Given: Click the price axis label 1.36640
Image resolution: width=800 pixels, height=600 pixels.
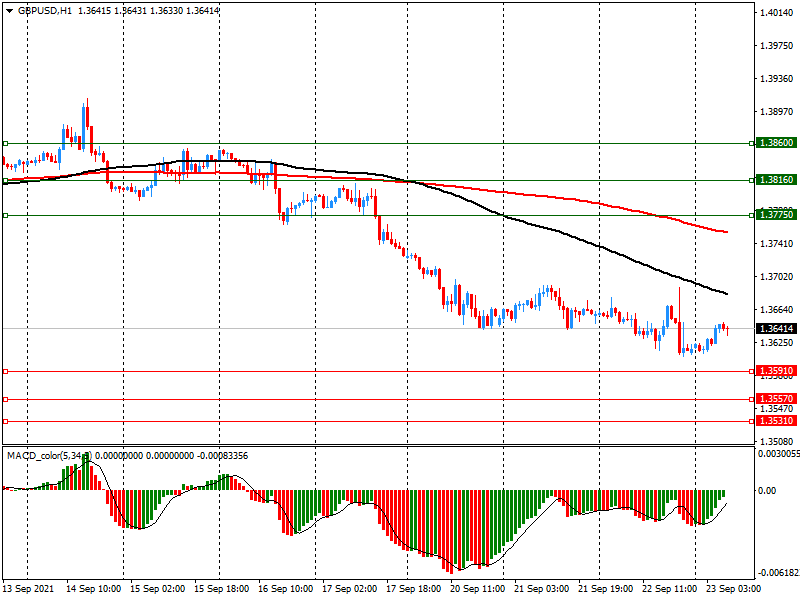Looking at the screenshot, I should [777, 310].
